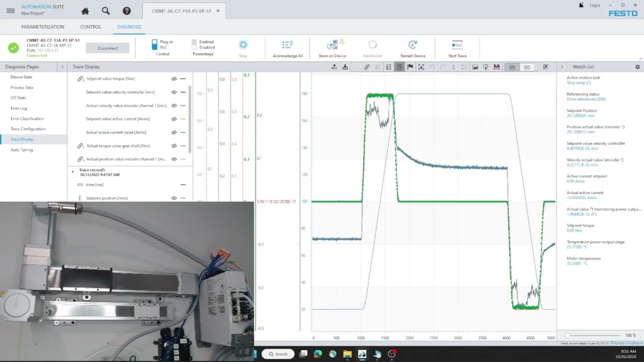Screen dimensions: 644x362
Task: Open the I/O State page
Action: [19, 98]
